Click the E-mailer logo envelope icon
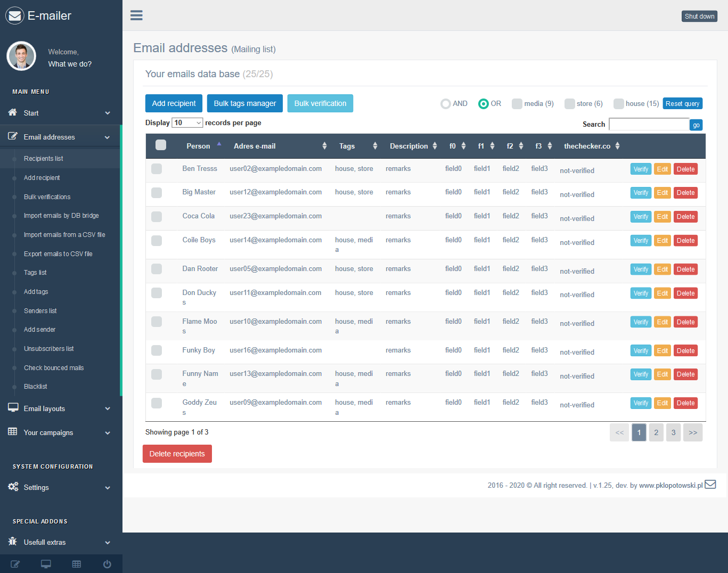The image size is (728, 573). (15, 16)
